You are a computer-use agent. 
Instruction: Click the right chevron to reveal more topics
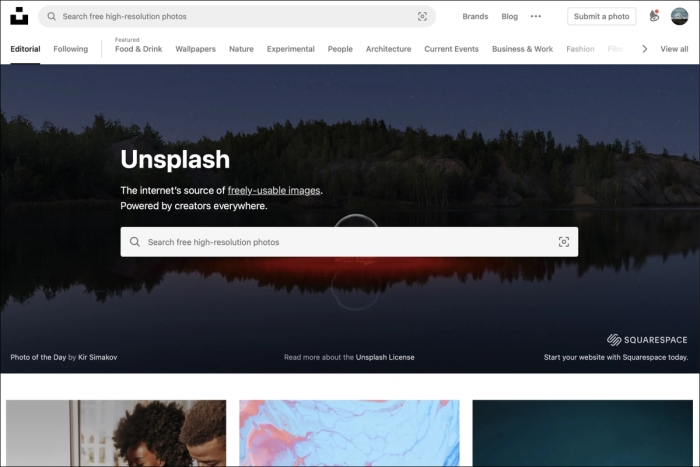pos(644,49)
